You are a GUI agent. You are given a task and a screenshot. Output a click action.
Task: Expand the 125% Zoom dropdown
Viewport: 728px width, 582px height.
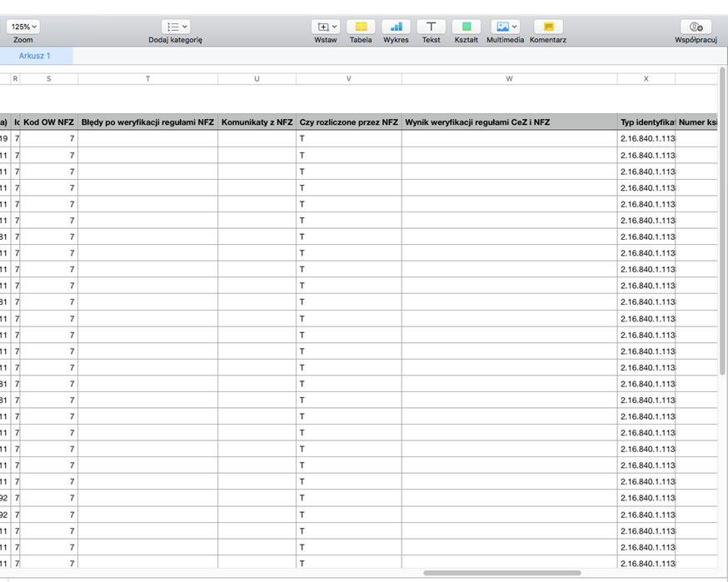click(x=23, y=27)
